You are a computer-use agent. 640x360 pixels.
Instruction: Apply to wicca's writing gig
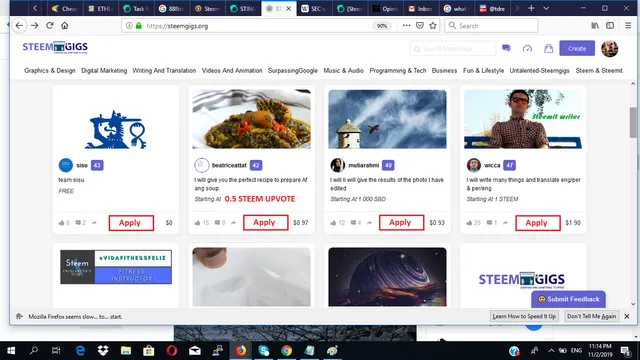pos(538,223)
